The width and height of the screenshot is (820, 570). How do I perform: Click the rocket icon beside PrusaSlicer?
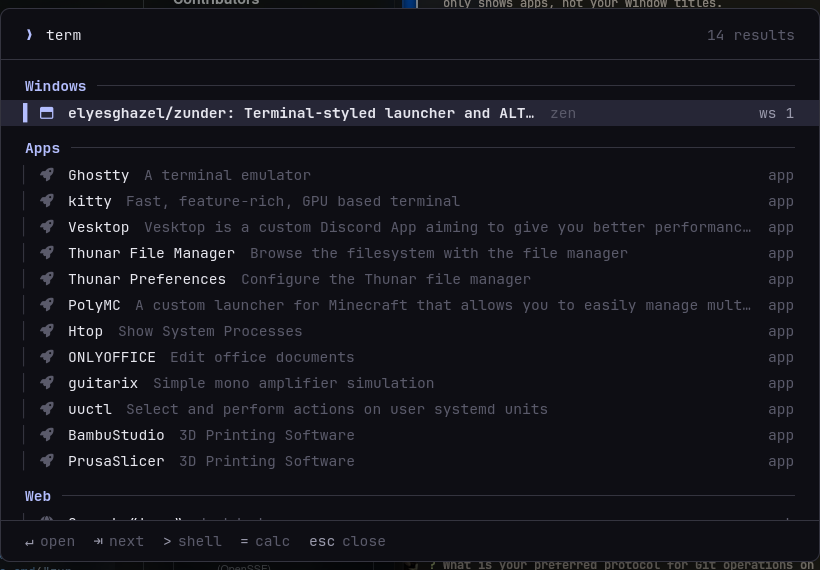coord(47,461)
